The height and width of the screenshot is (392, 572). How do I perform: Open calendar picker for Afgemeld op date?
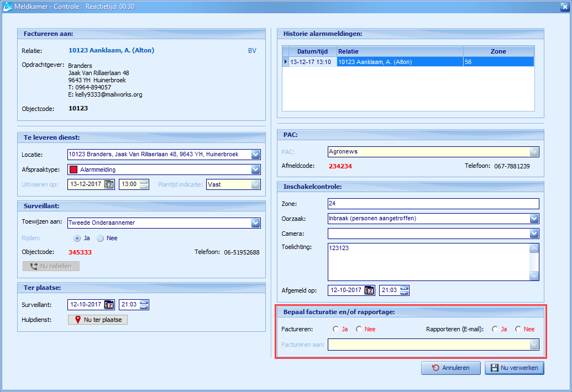pyautogui.click(x=369, y=290)
